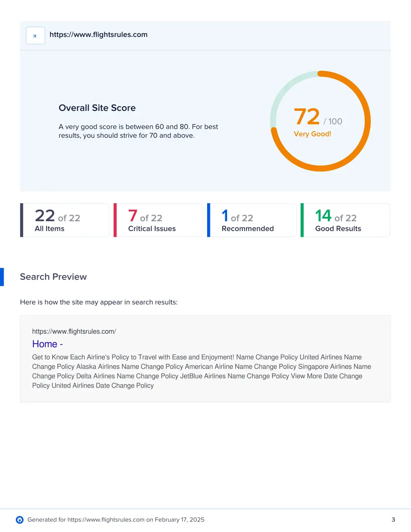Click the Search Preview section heading
411x532 pixels.
pyautogui.click(x=53, y=277)
